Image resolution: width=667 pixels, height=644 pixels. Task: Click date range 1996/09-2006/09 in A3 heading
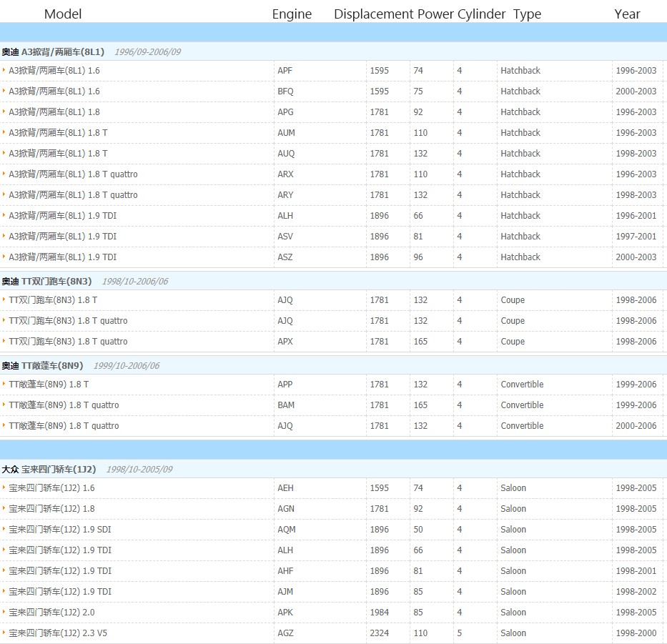pyautogui.click(x=147, y=52)
